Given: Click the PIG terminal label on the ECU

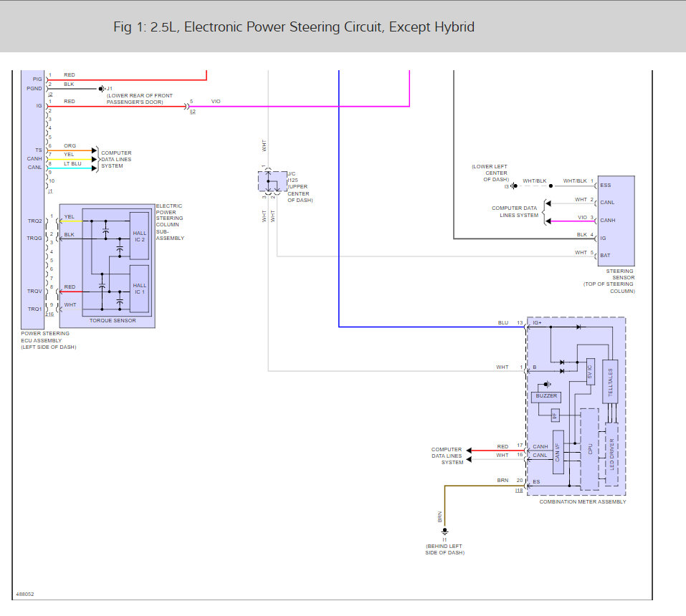Looking at the screenshot, I should coord(37,80).
